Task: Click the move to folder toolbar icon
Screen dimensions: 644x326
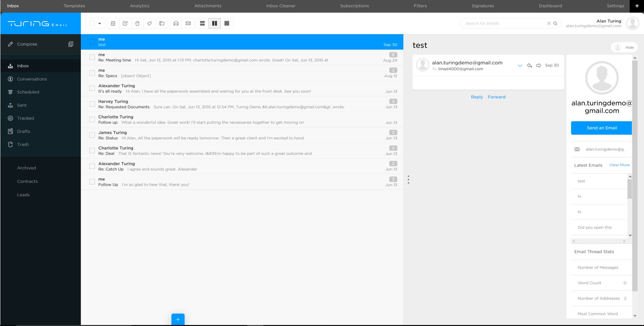Action: coord(162,24)
